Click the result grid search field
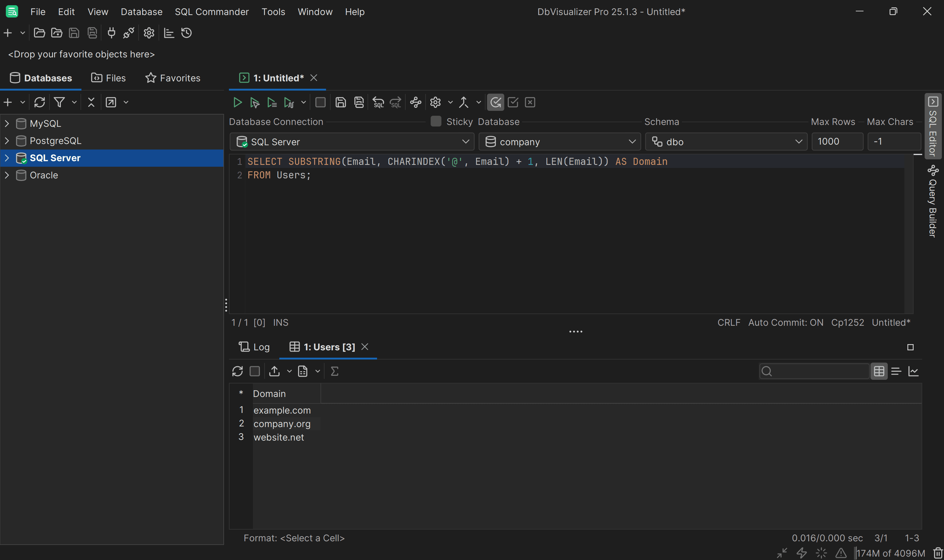 (814, 371)
